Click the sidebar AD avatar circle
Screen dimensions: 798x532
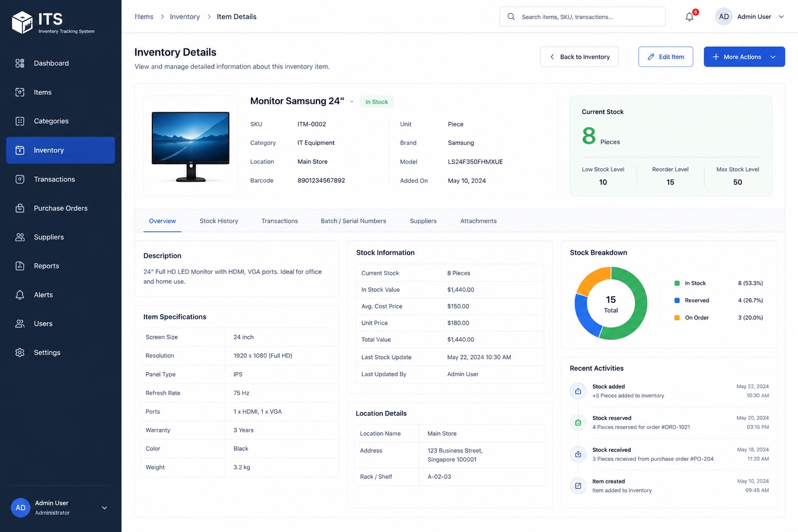[21, 508]
